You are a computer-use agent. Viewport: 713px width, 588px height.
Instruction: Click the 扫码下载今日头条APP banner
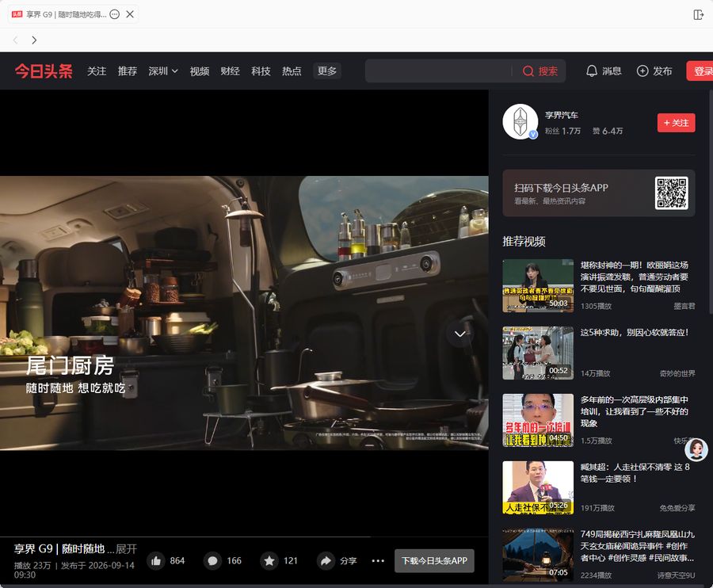[x=598, y=193]
